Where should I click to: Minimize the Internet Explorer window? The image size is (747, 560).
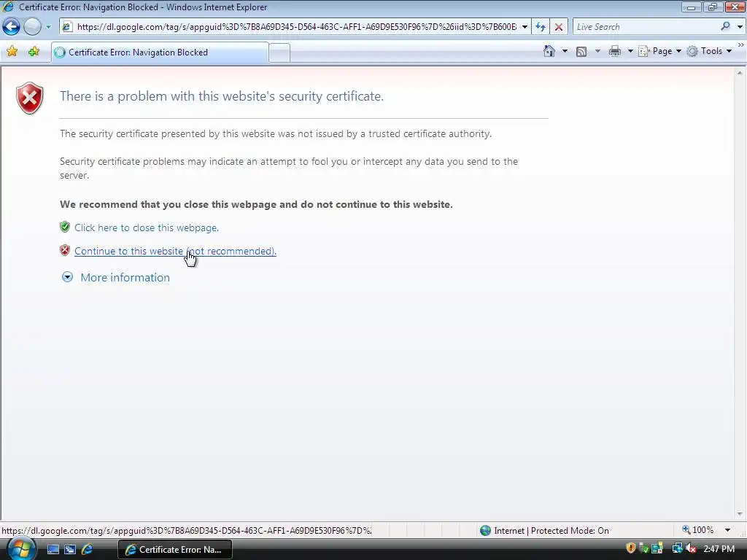691,7
